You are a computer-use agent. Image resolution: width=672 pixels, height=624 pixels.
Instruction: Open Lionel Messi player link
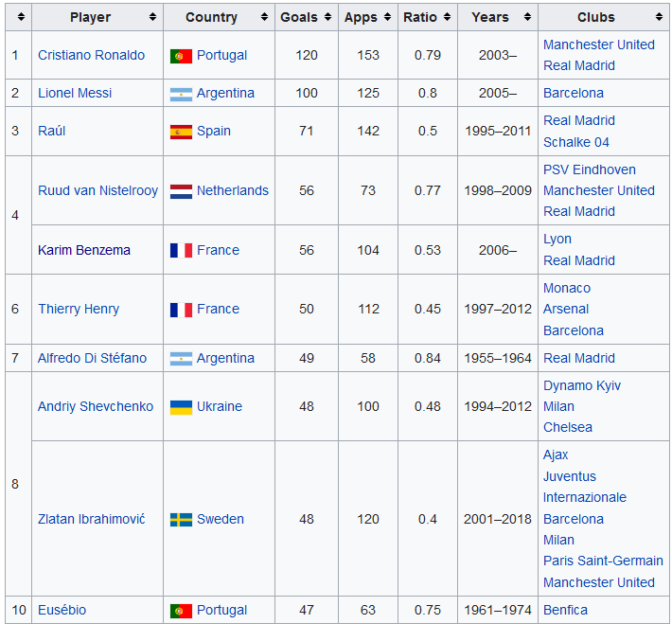tap(75, 93)
